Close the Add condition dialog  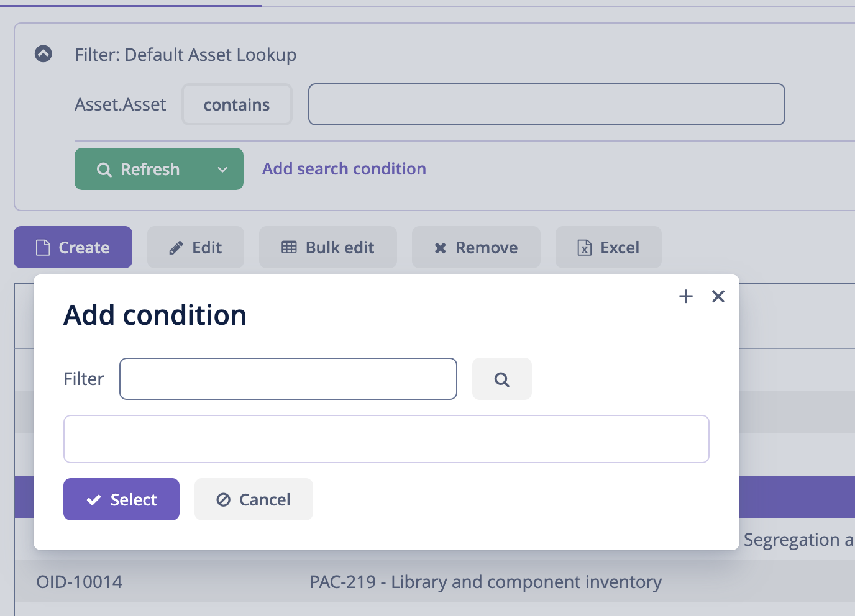[x=718, y=296]
